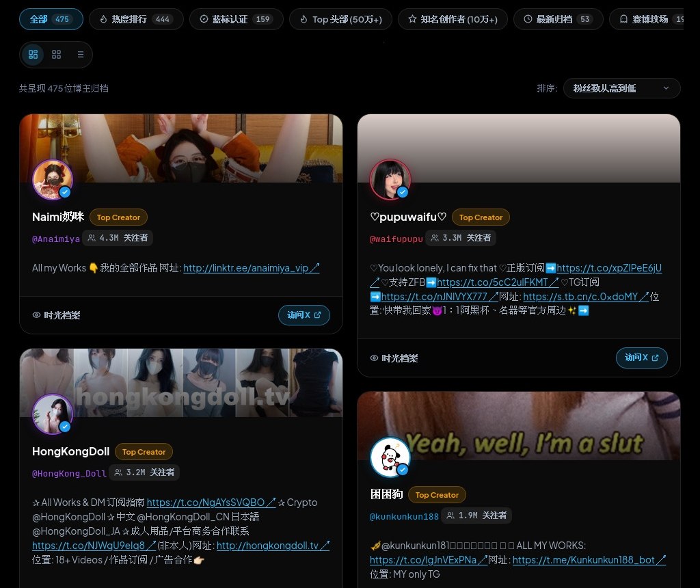This screenshot has width=700, height=588.
Task: Click Naimi奶咪 profile avatar
Action: (x=52, y=180)
